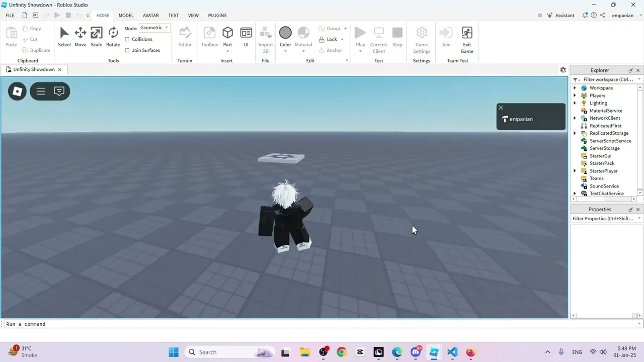Click the help question mark icon
644x362 pixels.
click(594, 15)
